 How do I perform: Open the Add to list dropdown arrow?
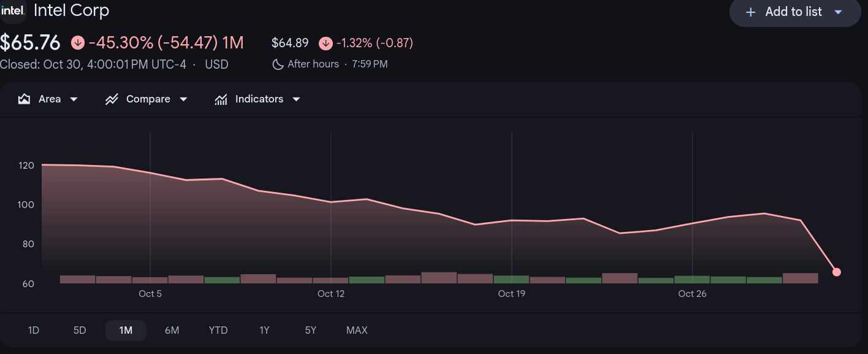coord(839,12)
